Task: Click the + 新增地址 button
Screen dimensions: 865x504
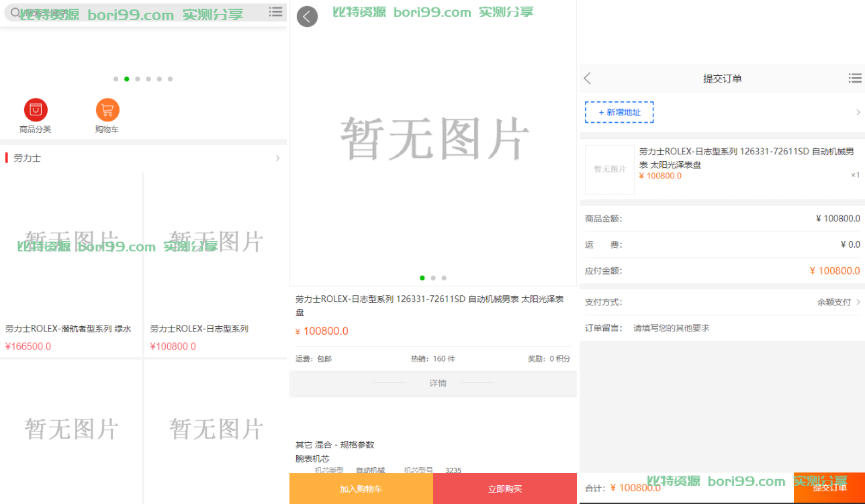Action: [x=619, y=112]
